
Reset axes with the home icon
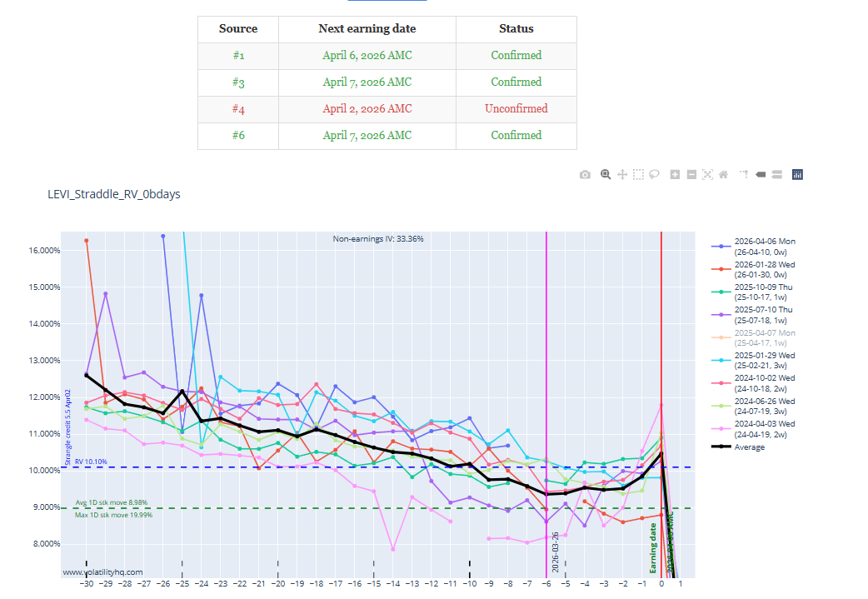(x=724, y=174)
